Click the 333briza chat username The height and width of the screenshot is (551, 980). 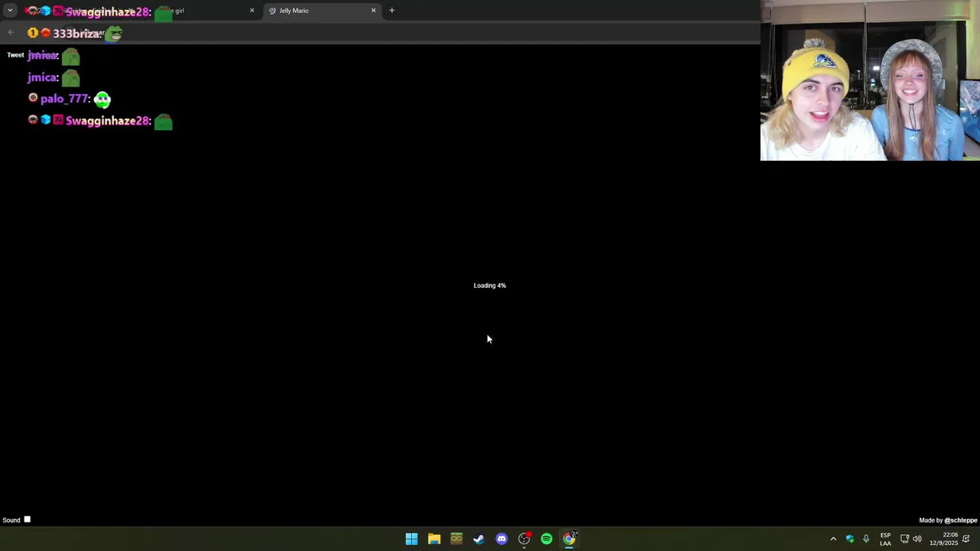coord(77,34)
